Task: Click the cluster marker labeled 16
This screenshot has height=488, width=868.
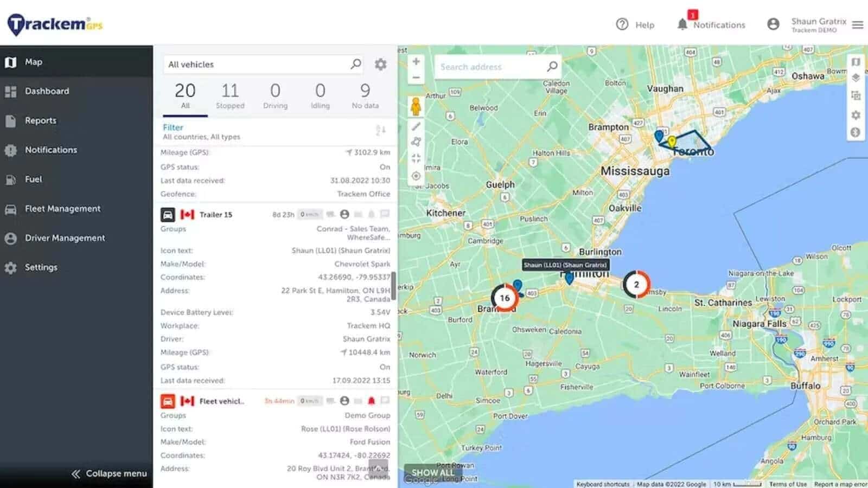Action: 505,298
